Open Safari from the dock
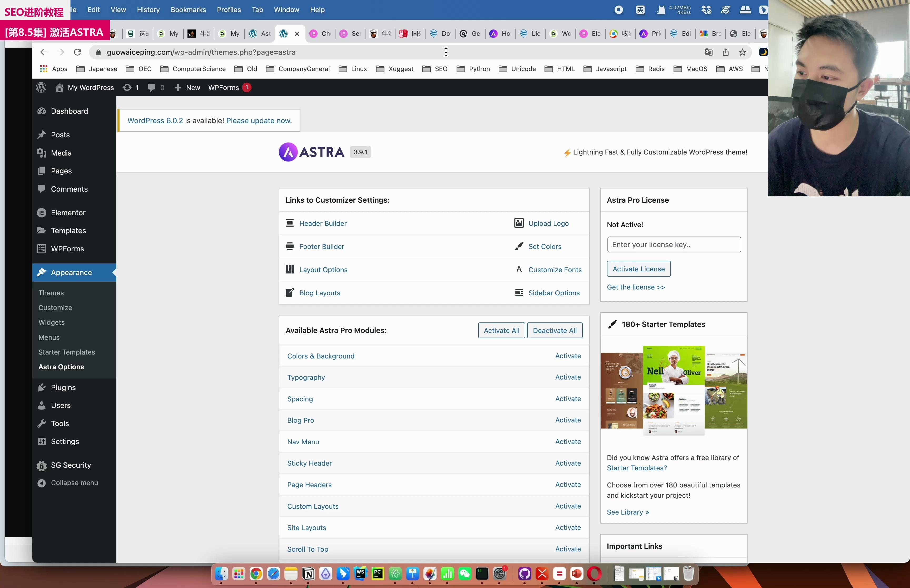This screenshot has height=588, width=910. tap(273, 574)
